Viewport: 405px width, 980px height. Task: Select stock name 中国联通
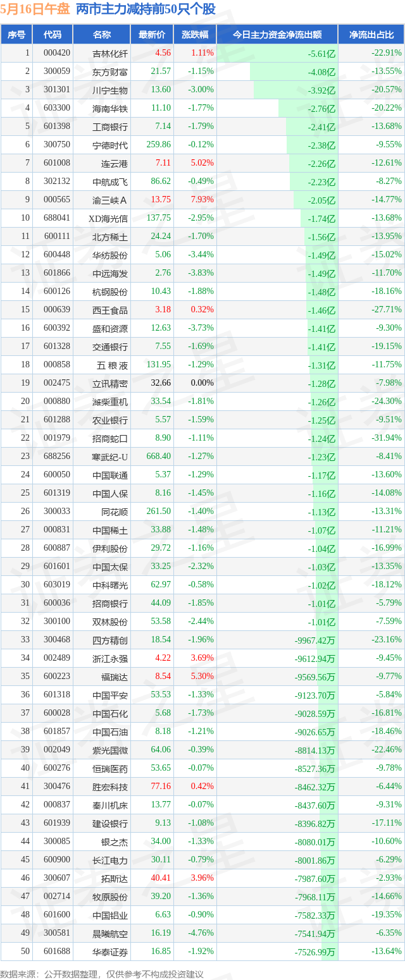(110, 475)
